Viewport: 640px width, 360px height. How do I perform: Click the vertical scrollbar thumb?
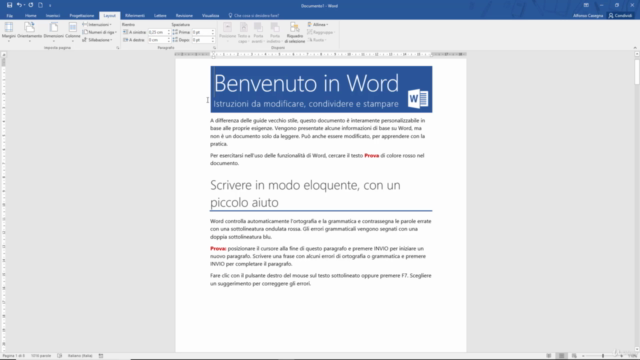637,72
